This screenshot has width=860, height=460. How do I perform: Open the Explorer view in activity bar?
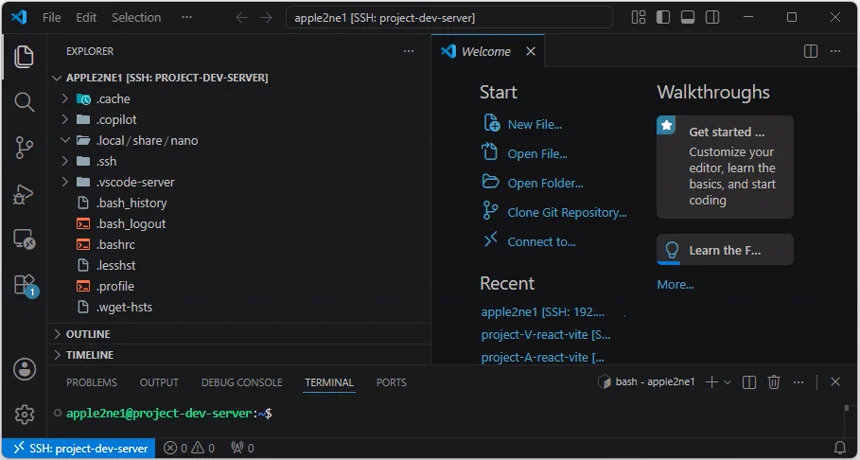tap(24, 57)
